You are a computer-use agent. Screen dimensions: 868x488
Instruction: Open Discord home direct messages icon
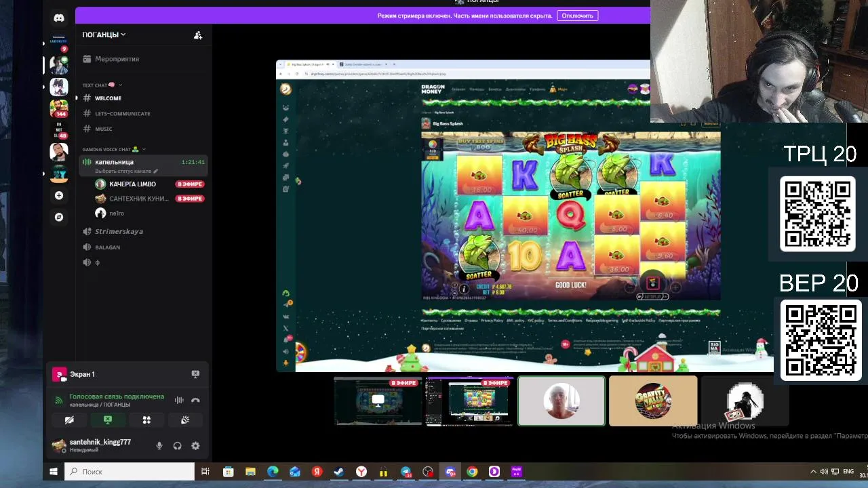[x=59, y=18]
